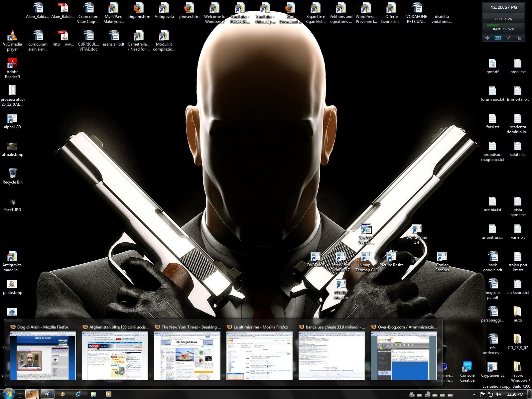The height and width of the screenshot is (399, 532).
Task: Open the pirate.bmp image file
Action: point(12,287)
